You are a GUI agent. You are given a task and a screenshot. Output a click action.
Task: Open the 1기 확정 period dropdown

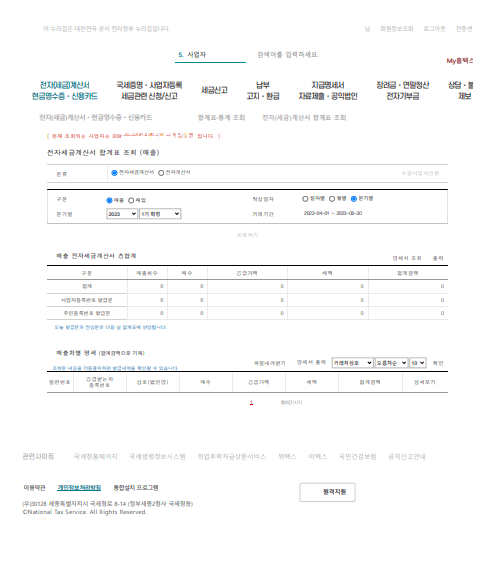click(160, 214)
